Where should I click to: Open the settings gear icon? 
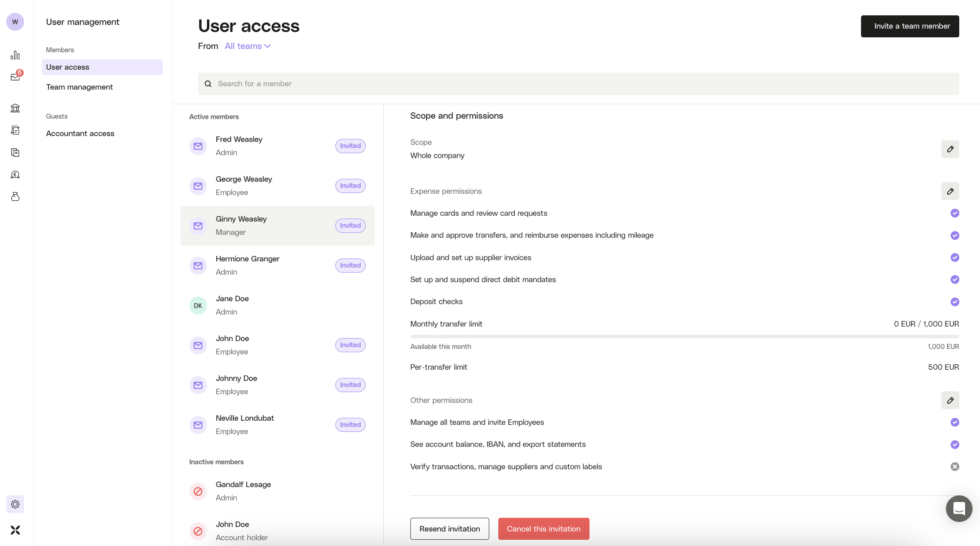coord(15,504)
